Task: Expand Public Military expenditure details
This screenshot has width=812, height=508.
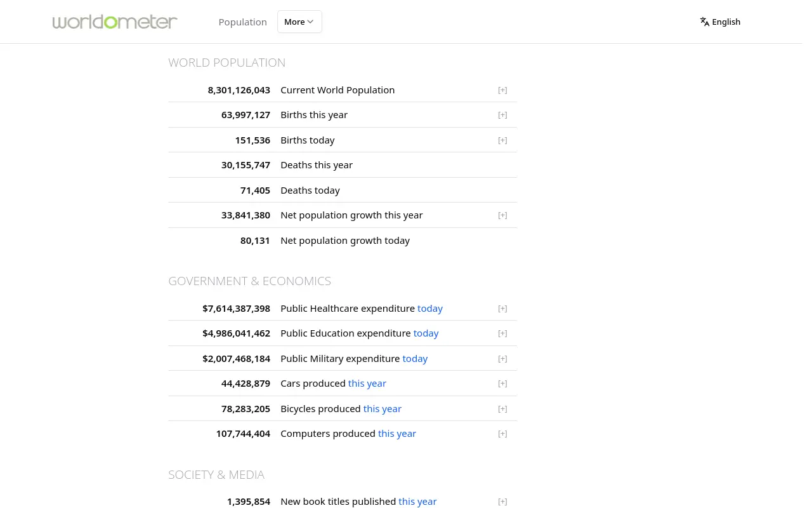Action: pos(502,359)
